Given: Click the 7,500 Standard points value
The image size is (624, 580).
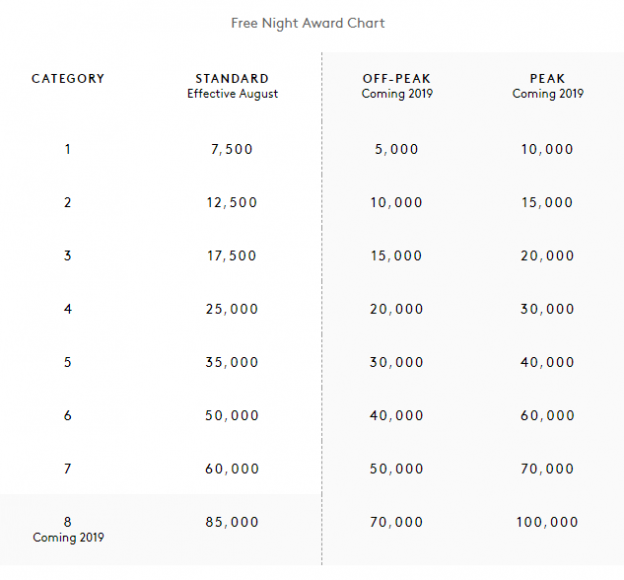Looking at the screenshot, I should pyautogui.click(x=232, y=149).
